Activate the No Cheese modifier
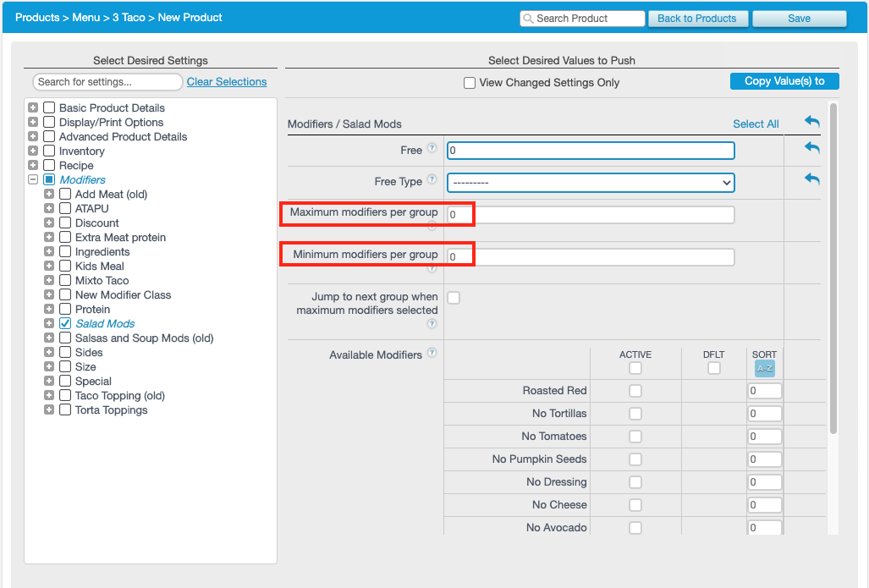This screenshot has height=588, width=869. click(x=635, y=505)
